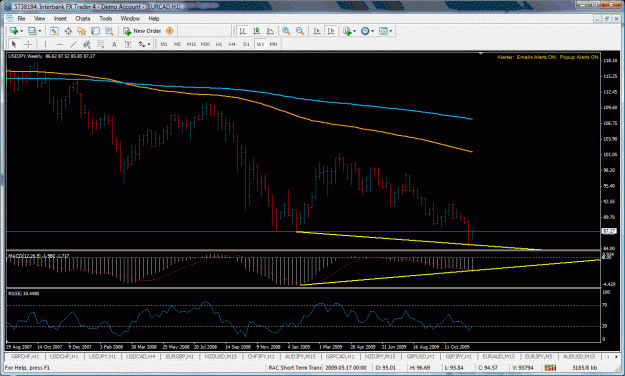The image size is (625, 376).
Task: Click the chart tabs scroll arrows
Action: 612,356
